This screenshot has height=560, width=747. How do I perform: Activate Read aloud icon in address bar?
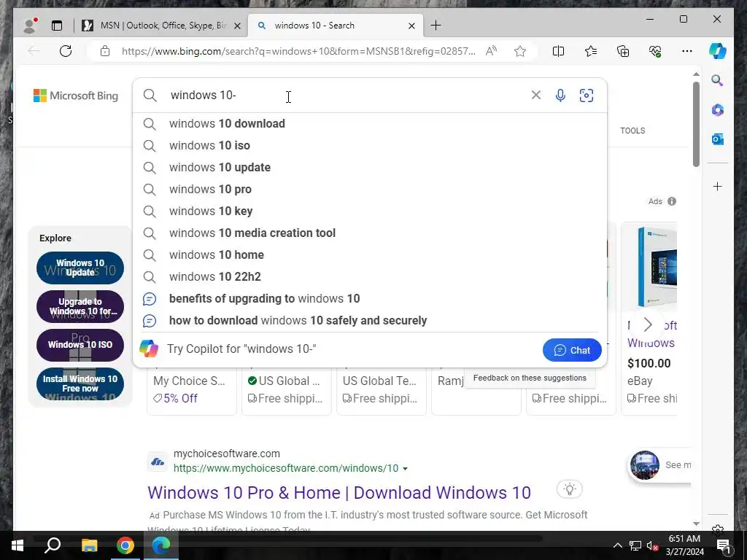click(491, 51)
